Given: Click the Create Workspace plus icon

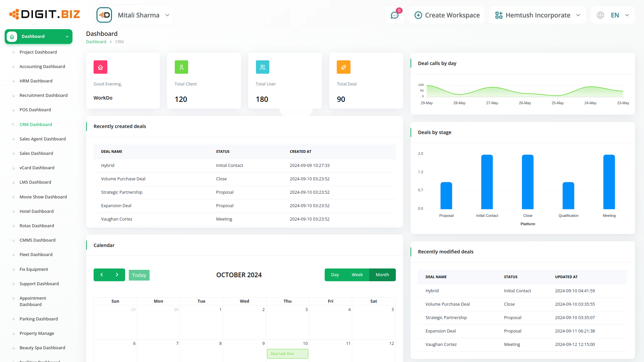Looking at the screenshot, I should (418, 15).
